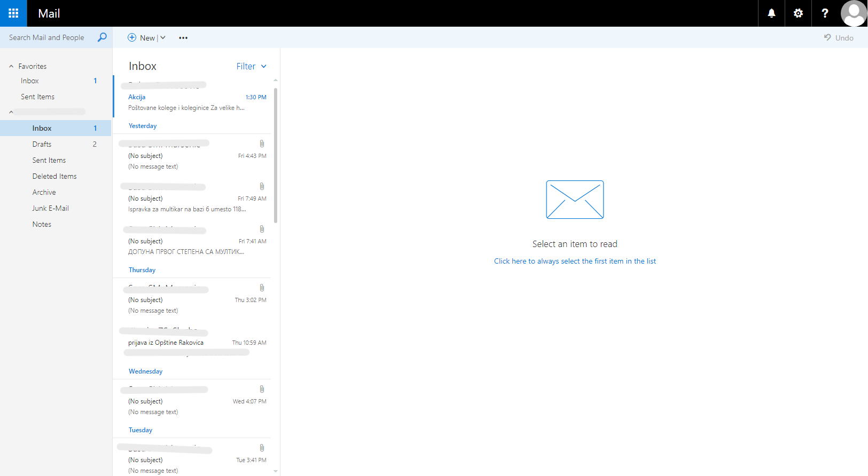Click the attachment icon on Wed 4:07 PM message
This screenshot has width=868, height=476.
tap(262, 389)
